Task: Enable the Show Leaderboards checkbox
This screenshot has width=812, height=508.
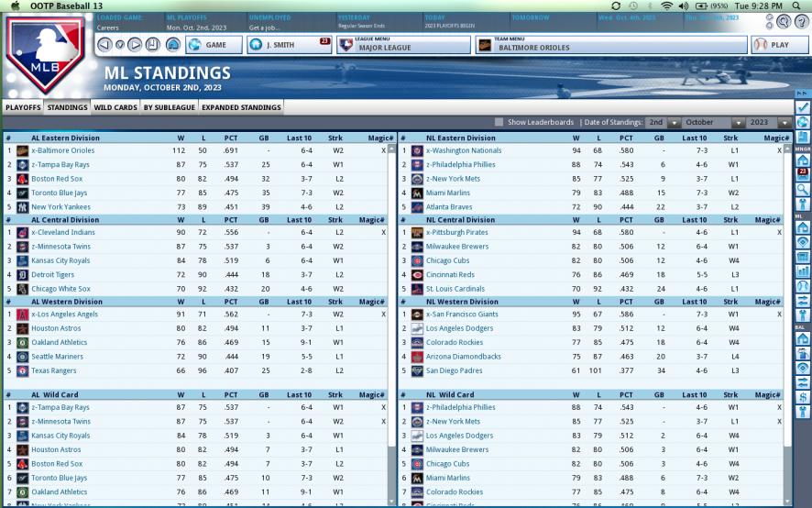Action: [x=499, y=122]
